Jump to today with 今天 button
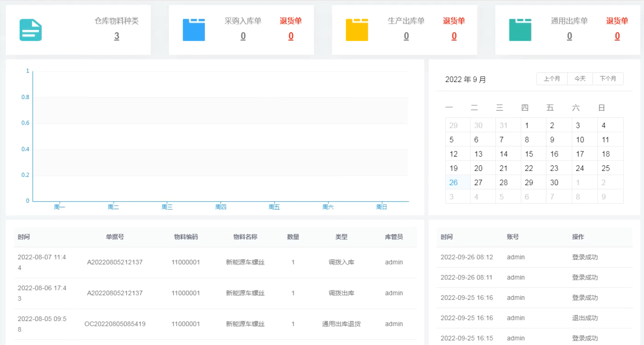644x345 pixels. (x=580, y=79)
